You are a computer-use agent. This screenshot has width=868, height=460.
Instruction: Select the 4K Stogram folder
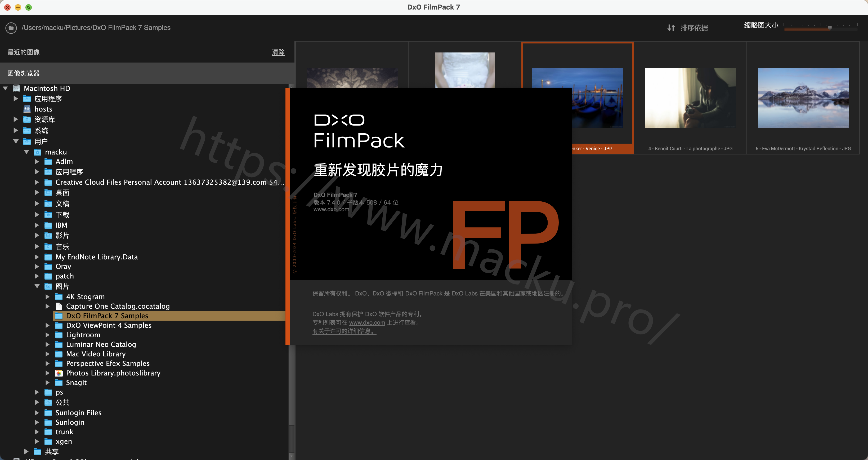coord(85,297)
